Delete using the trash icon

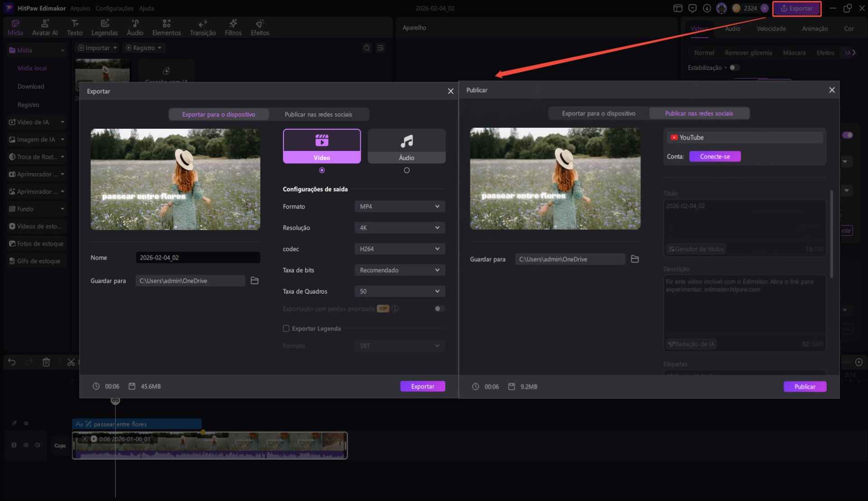(46, 362)
